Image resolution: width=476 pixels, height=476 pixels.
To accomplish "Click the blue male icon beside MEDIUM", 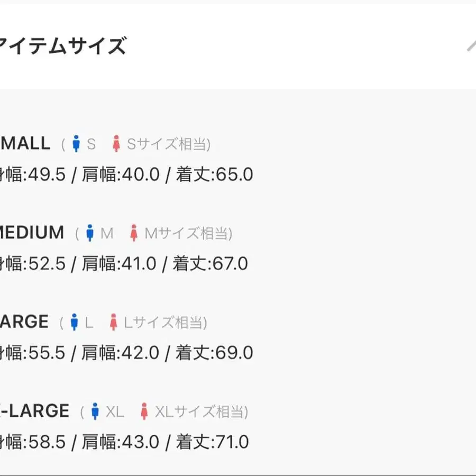I will pos(90,233).
